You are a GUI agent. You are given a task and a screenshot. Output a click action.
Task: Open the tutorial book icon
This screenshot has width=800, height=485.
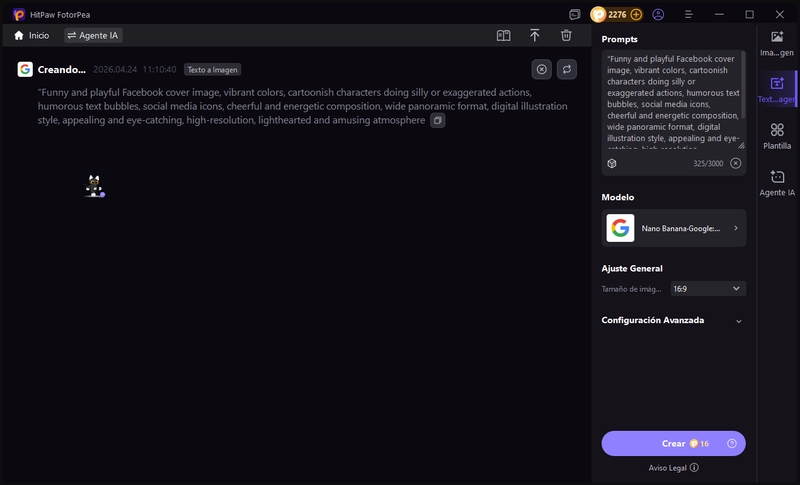click(503, 35)
